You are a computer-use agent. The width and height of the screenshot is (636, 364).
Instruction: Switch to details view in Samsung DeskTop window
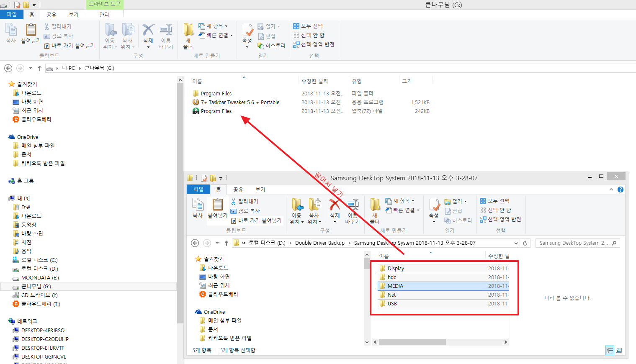(x=610, y=351)
